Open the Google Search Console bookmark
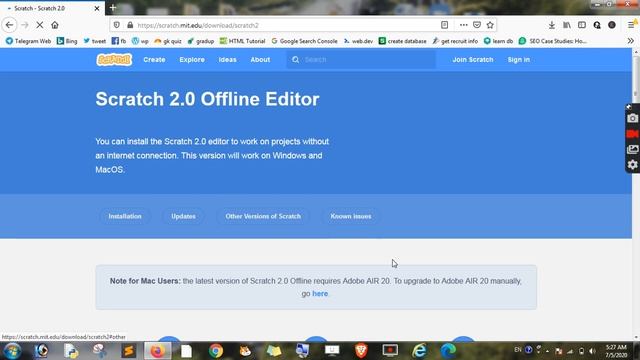 click(304, 41)
